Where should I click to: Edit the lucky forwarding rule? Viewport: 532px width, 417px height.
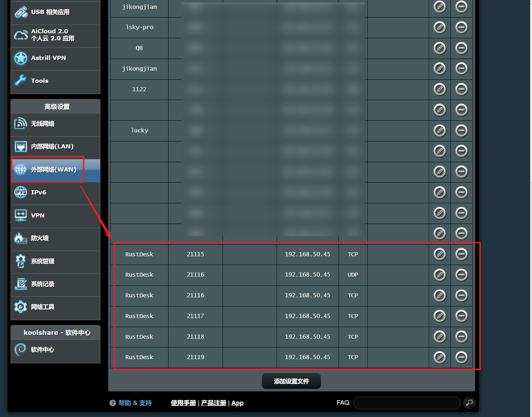(440, 131)
